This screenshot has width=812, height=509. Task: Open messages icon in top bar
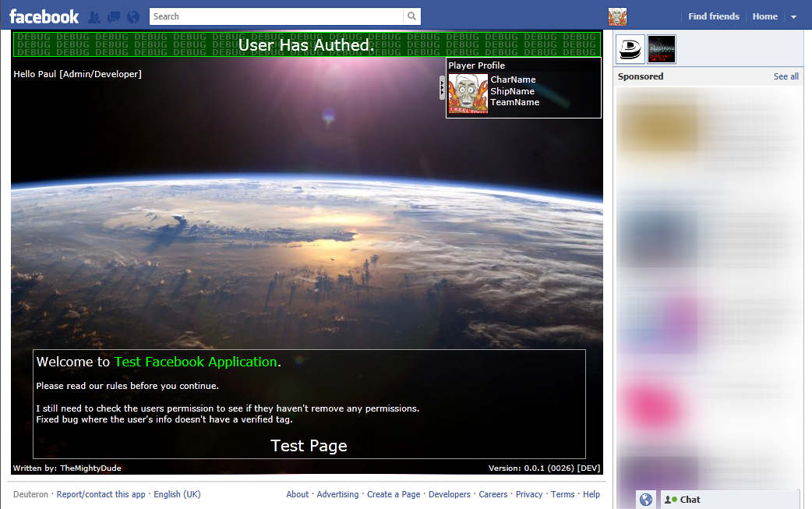pos(114,17)
